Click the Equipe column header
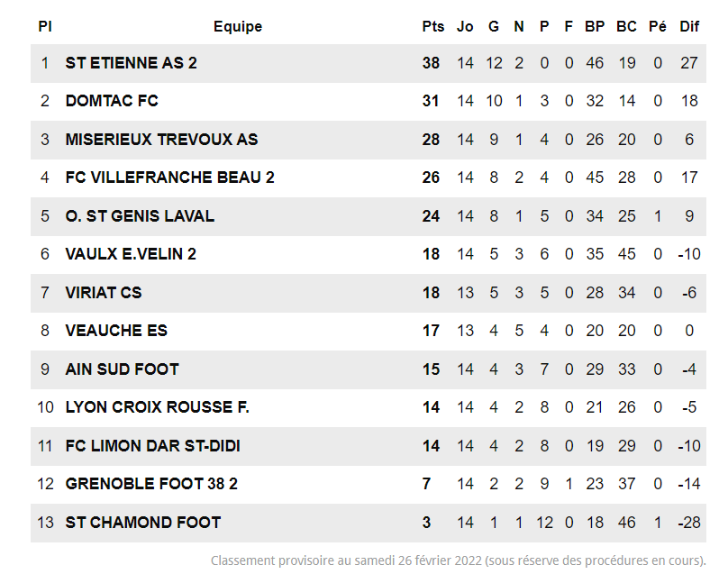The height and width of the screenshot is (583, 728). (x=238, y=26)
